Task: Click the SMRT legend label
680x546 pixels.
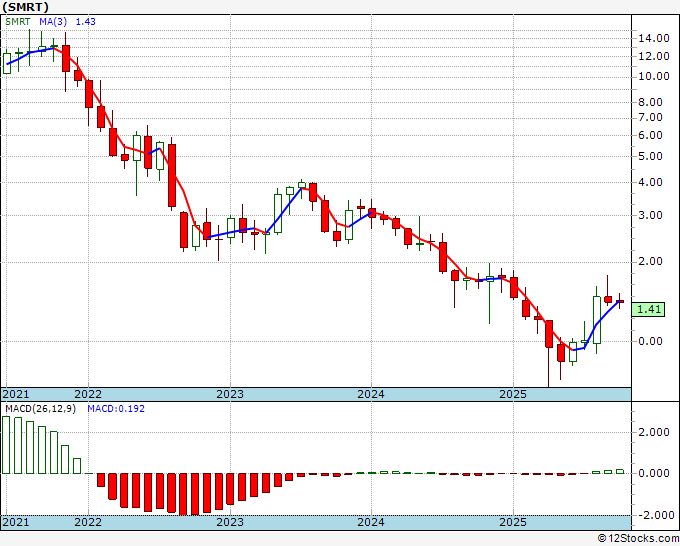Action: (x=18, y=21)
